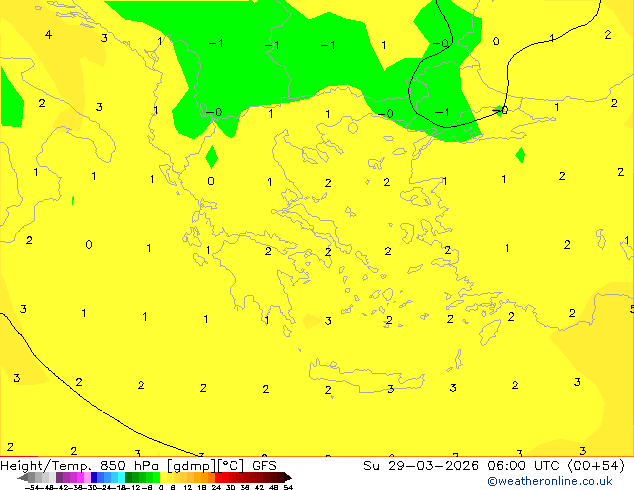Click the 4 temperature value at top left

49,35
